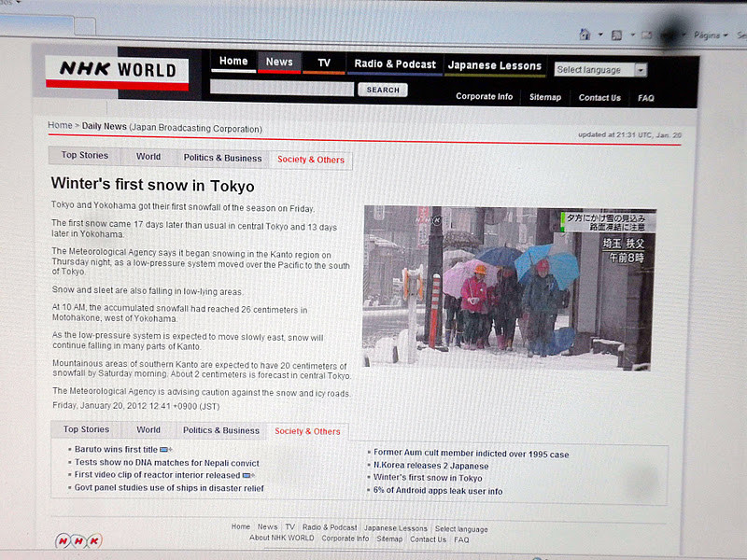The width and height of the screenshot is (747, 560).
Task: Switch to upper World tab
Action: click(x=148, y=157)
